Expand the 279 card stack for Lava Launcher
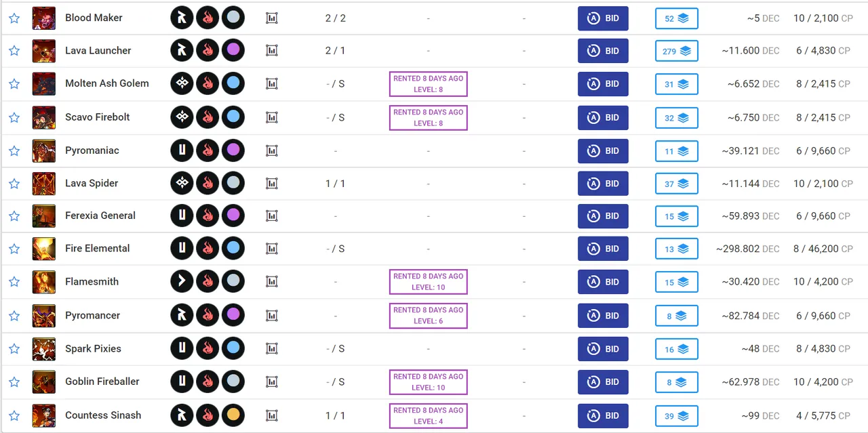Viewport: 868px width, 433px height. (x=676, y=51)
